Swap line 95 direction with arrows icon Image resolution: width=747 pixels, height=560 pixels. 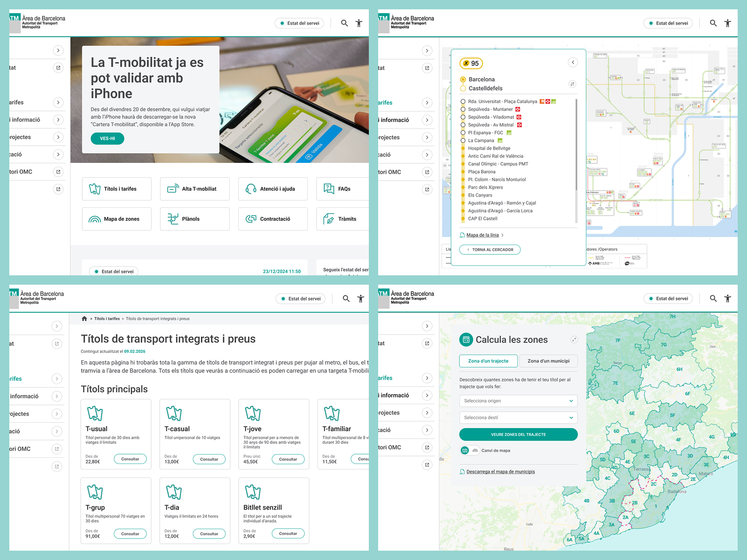click(572, 84)
